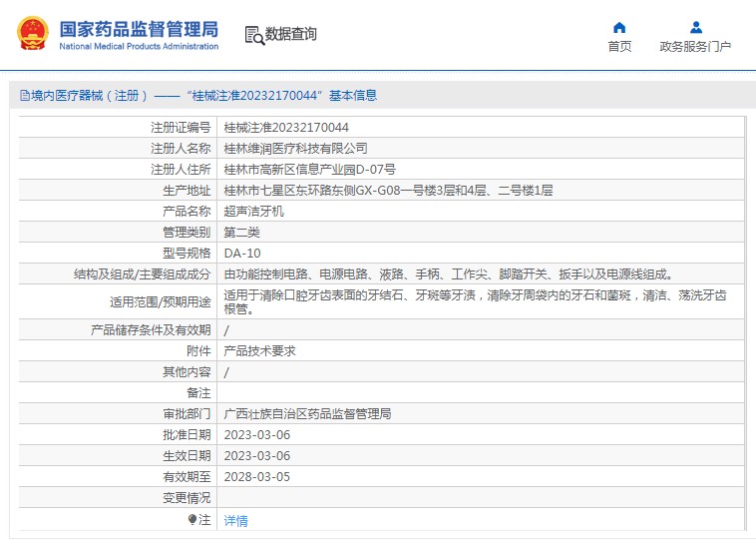Click 附件 row label

pyautogui.click(x=198, y=351)
